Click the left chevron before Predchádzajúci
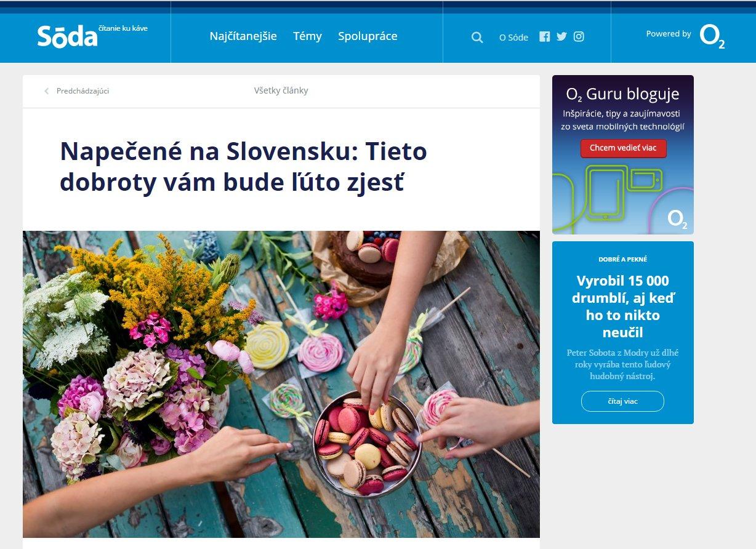 pyautogui.click(x=46, y=91)
